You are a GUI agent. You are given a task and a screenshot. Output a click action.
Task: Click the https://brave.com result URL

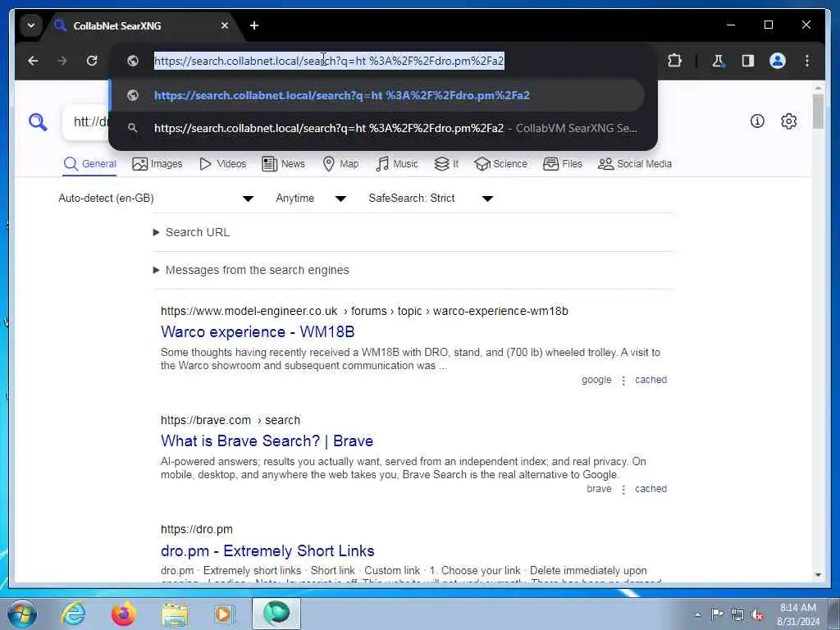231,421
